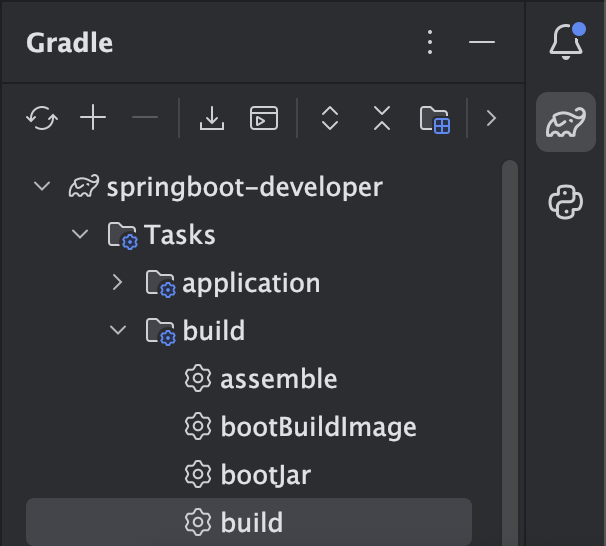606x546 pixels.
Task: Open the Notifications bell
Action: click(x=567, y=41)
